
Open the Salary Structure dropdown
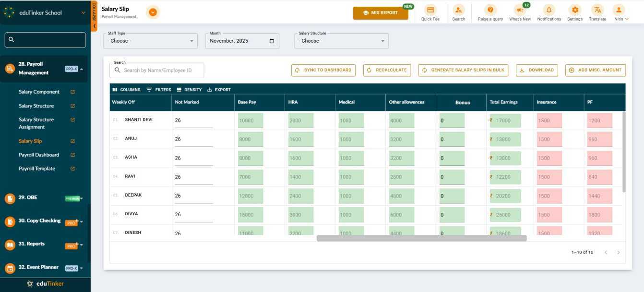[341, 41]
